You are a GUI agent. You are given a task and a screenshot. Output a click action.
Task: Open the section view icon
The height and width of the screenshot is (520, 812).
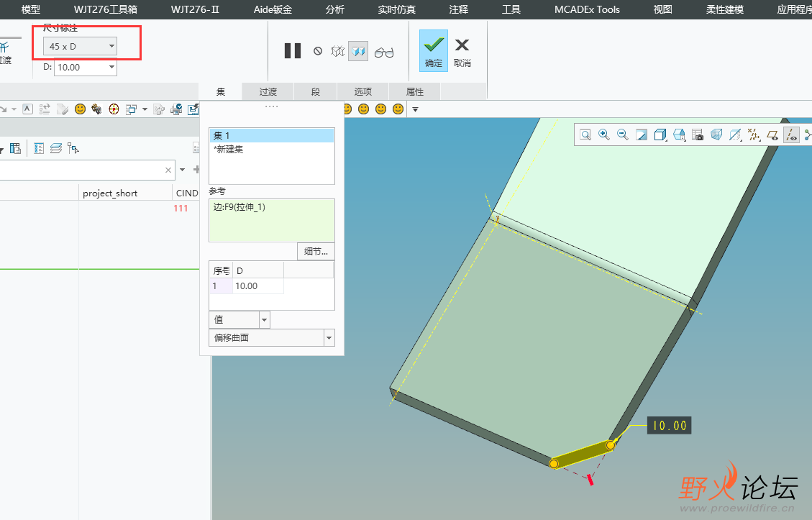pyautogui.click(x=735, y=135)
